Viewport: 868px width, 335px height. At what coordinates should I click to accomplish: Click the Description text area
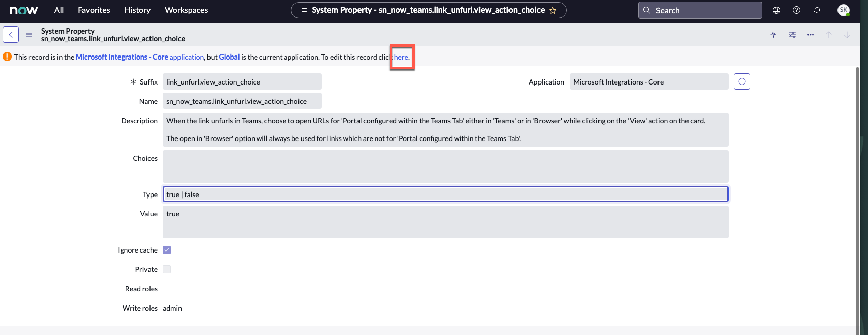[x=445, y=129]
